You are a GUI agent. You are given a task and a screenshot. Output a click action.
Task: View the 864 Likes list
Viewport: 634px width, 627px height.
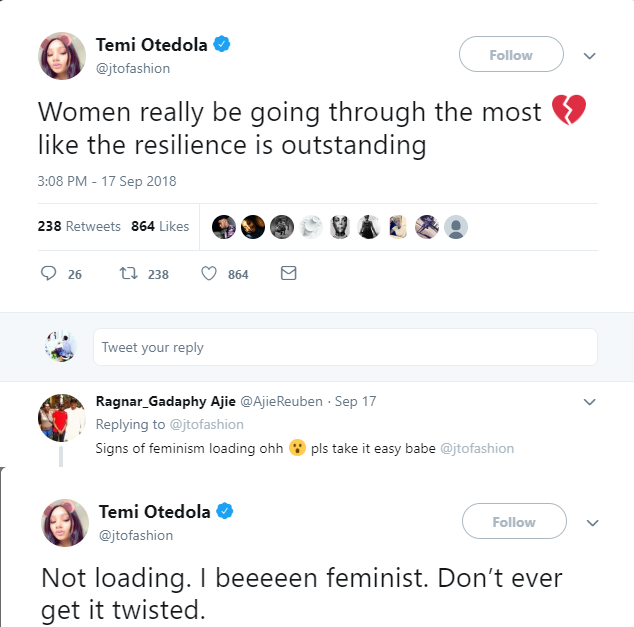point(160,226)
